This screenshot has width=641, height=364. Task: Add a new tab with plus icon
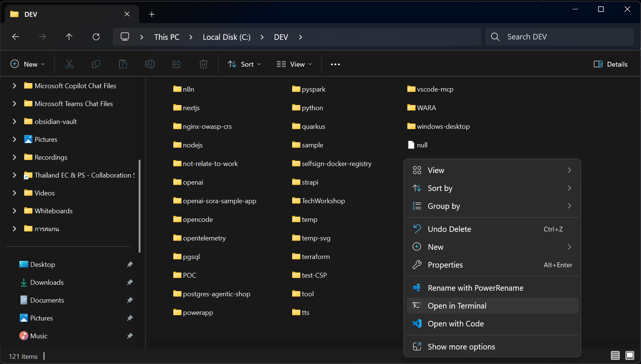click(152, 14)
